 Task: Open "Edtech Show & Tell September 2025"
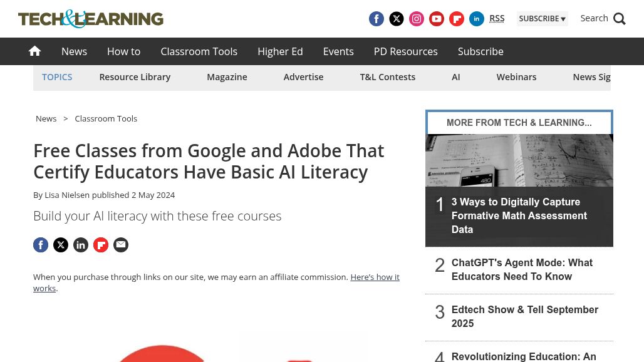tap(524, 316)
